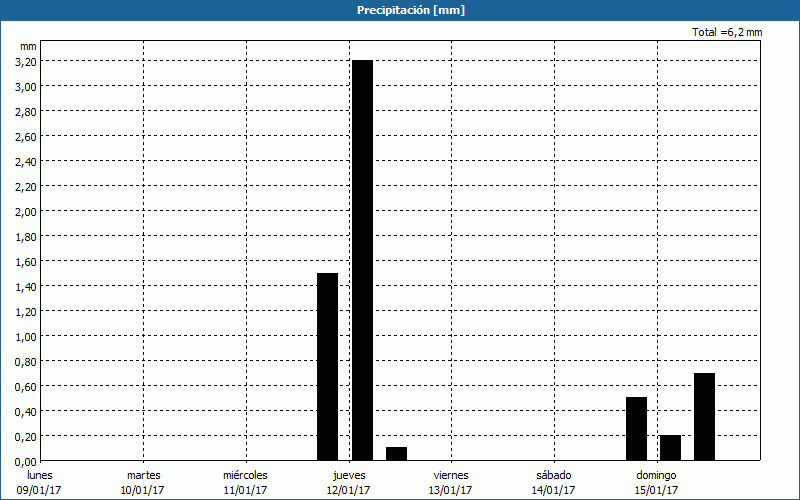The height and width of the screenshot is (500, 800).
Task: Click the Precipitación [mm] chart title
Action: pos(411,10)
